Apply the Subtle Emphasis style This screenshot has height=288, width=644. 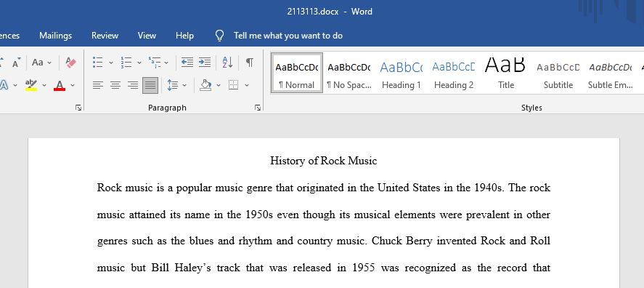coord(611,73)
